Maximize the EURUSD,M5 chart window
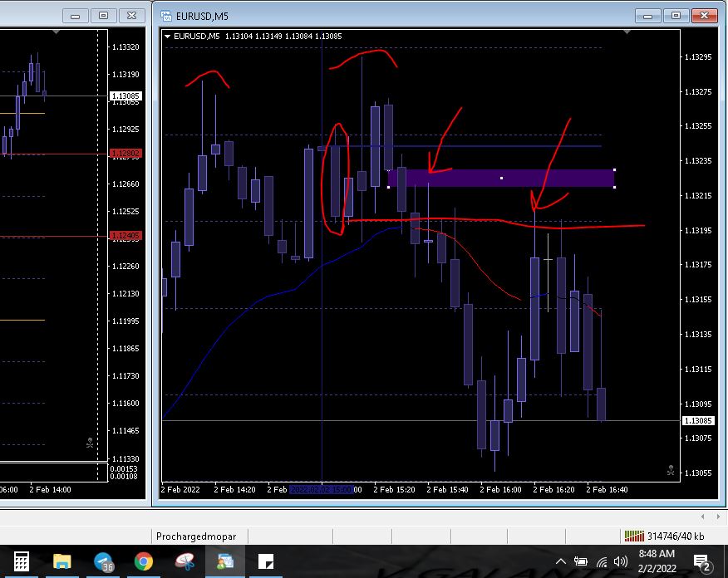The image size is (728, 578). click(x=676, y=16)
